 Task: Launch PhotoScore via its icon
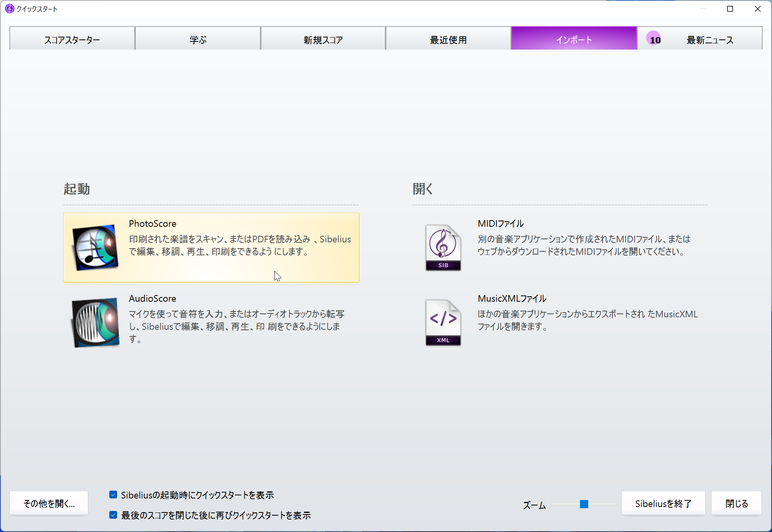coord(95,247)
